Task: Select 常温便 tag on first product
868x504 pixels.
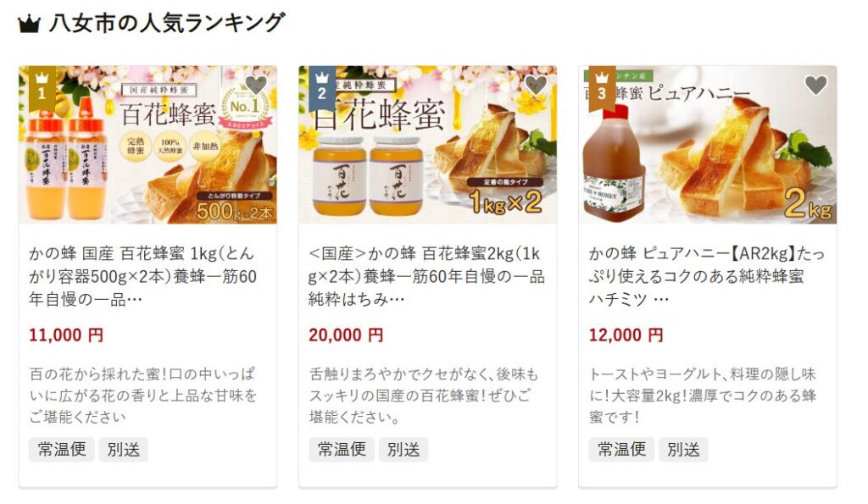Action: coord(61,449)
